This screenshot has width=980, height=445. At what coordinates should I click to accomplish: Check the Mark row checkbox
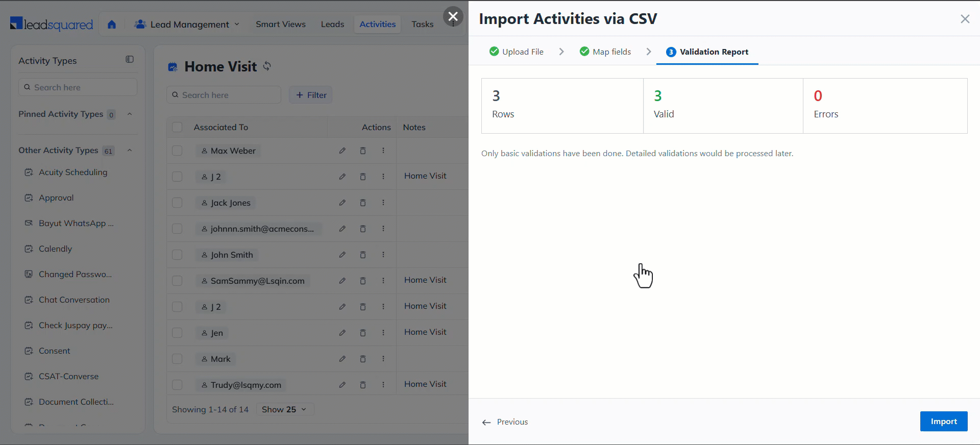177,359
